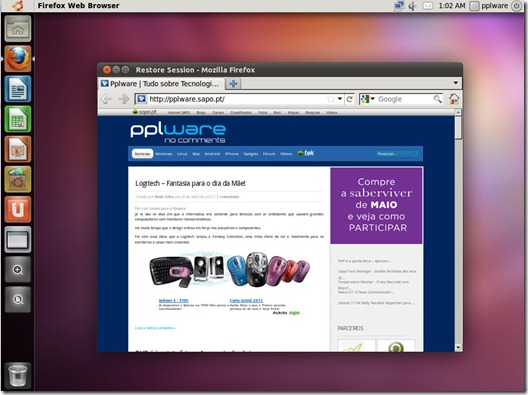Close the Firefox window
Image resolution: width=528 pixels, height=395 pixels.
(107, 70)
